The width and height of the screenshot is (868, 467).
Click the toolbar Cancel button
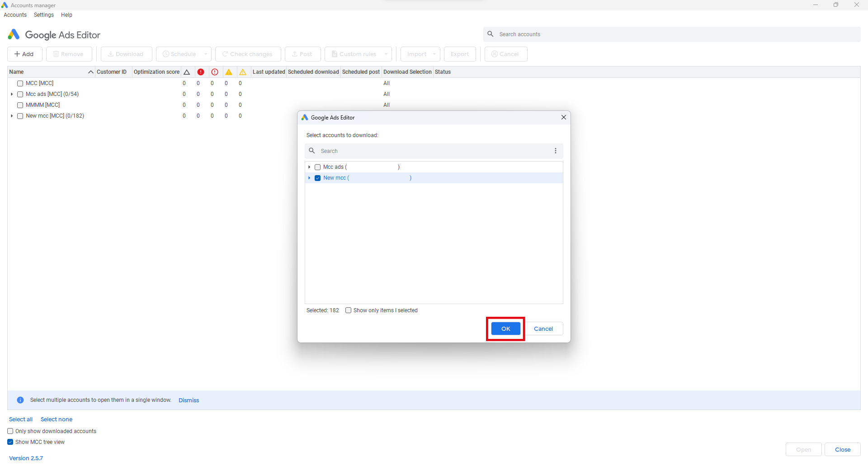[506, 54]
